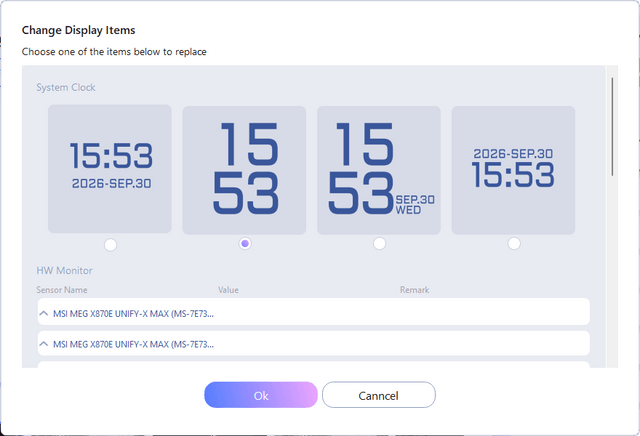Enable radio button under time-over-date clock

(x=110, y=245)
